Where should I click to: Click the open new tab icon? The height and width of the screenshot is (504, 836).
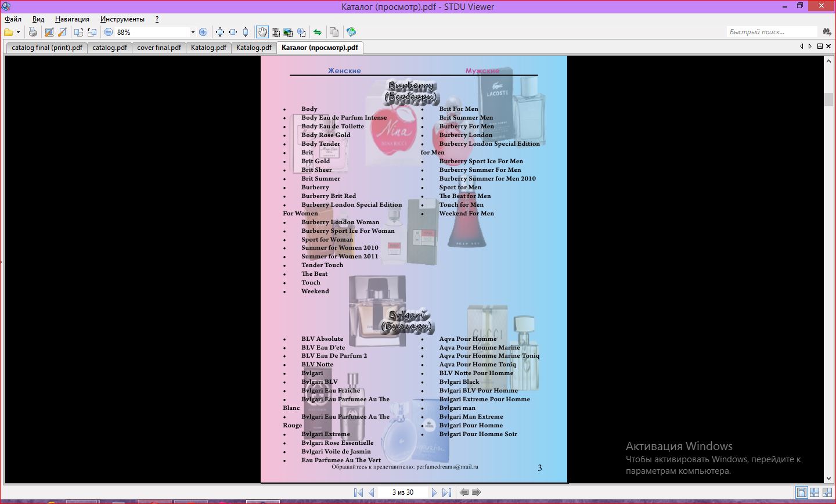(x=78, y=32)
